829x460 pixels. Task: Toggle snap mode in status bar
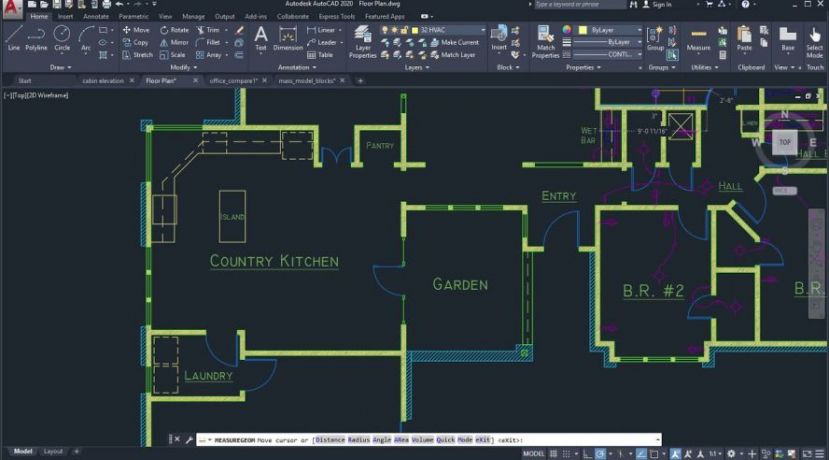(566, 454)
